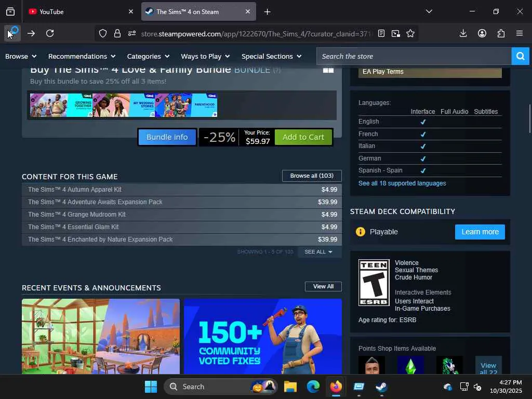Open The Sims 4 Essential Glam Kit row

coord(182,227)
